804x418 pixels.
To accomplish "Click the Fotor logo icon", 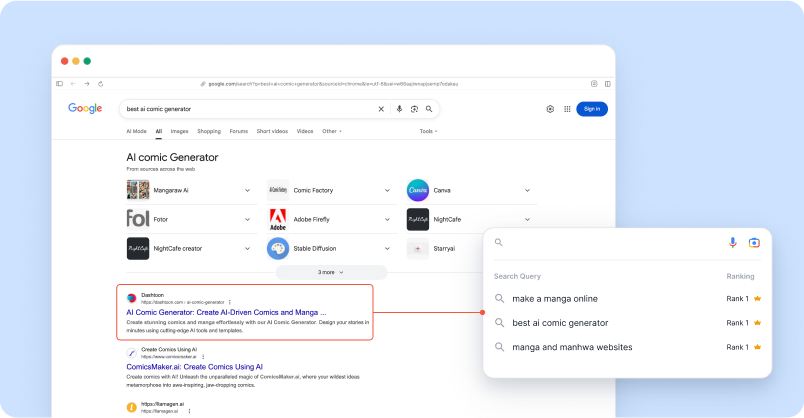I will (x=138, y=219).
